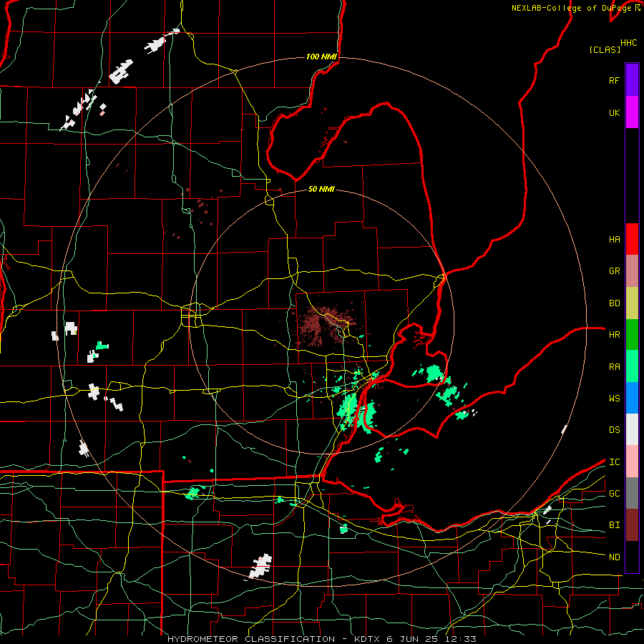Viewport: 644px width, 644px height.
Task: Click the BI legend label
Action: coord(614,525)
